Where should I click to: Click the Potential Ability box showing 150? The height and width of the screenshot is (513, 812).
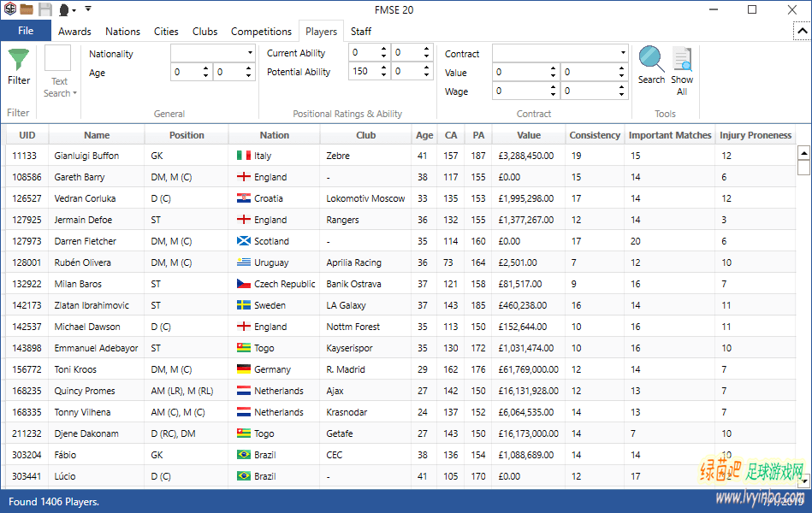[x=370, y=72]
